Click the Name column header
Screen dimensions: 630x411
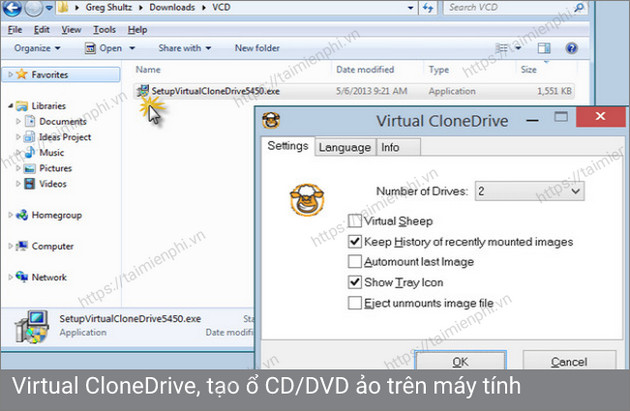148,70
